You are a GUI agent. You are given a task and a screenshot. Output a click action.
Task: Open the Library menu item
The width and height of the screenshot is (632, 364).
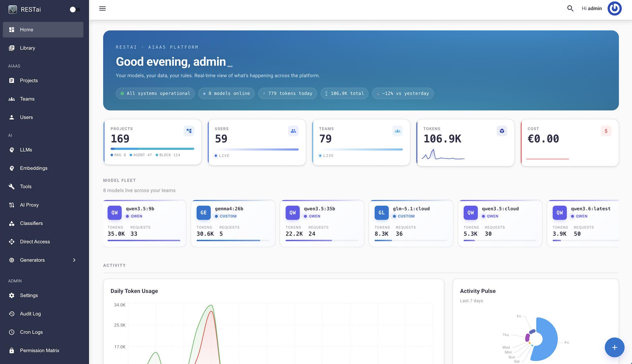point(28,48)
